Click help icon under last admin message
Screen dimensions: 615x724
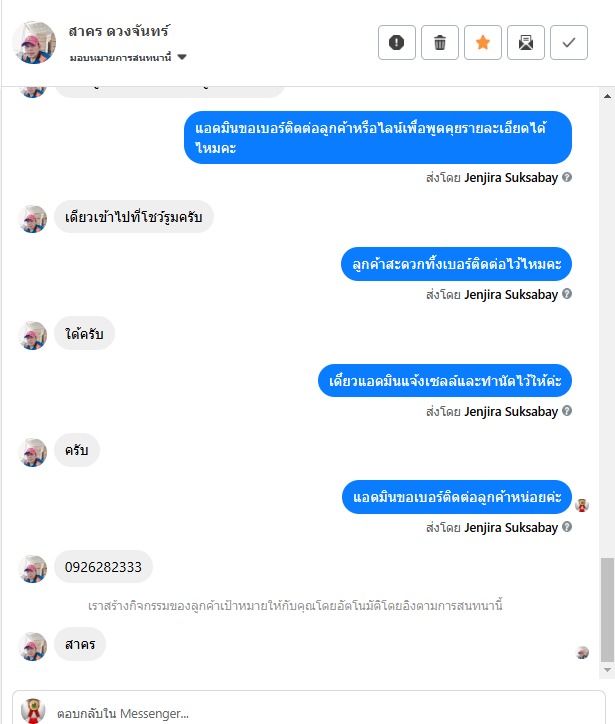pyautogui.click(x=567, y=526)
